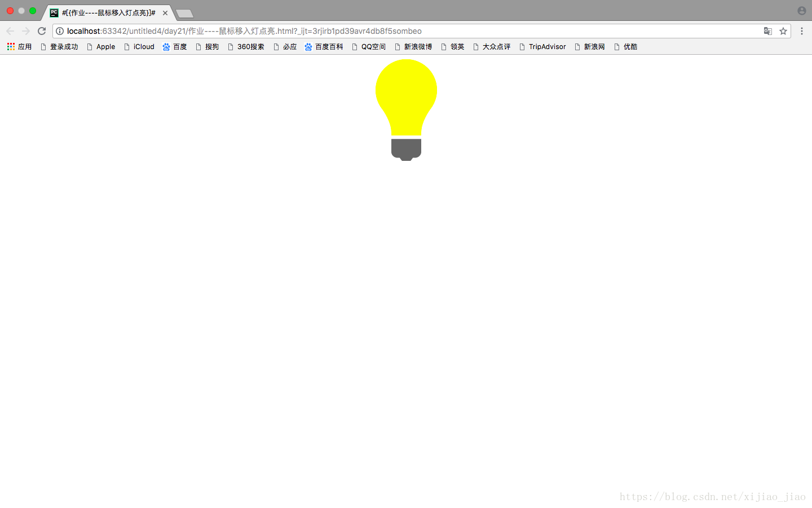Screen dimensions: 812x508
Task: Open the 领英 bookmark
Action: pos(453,47)
